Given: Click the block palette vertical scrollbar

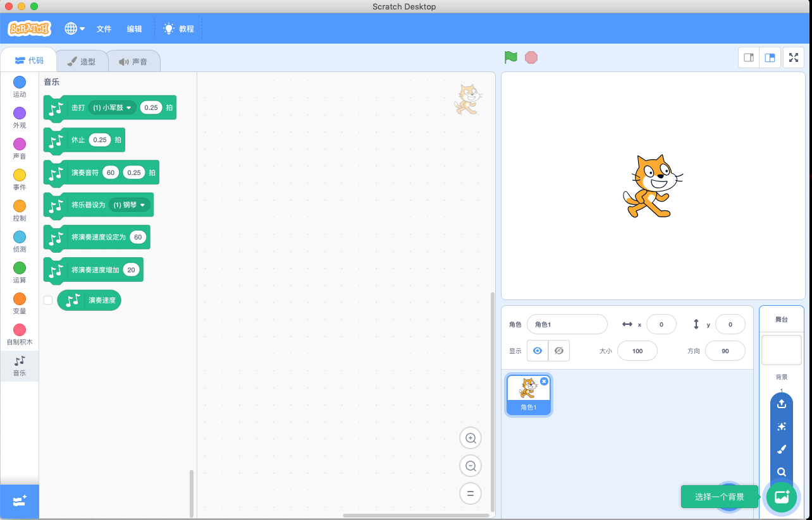Looking at the screenshot, I should point(192,493).
